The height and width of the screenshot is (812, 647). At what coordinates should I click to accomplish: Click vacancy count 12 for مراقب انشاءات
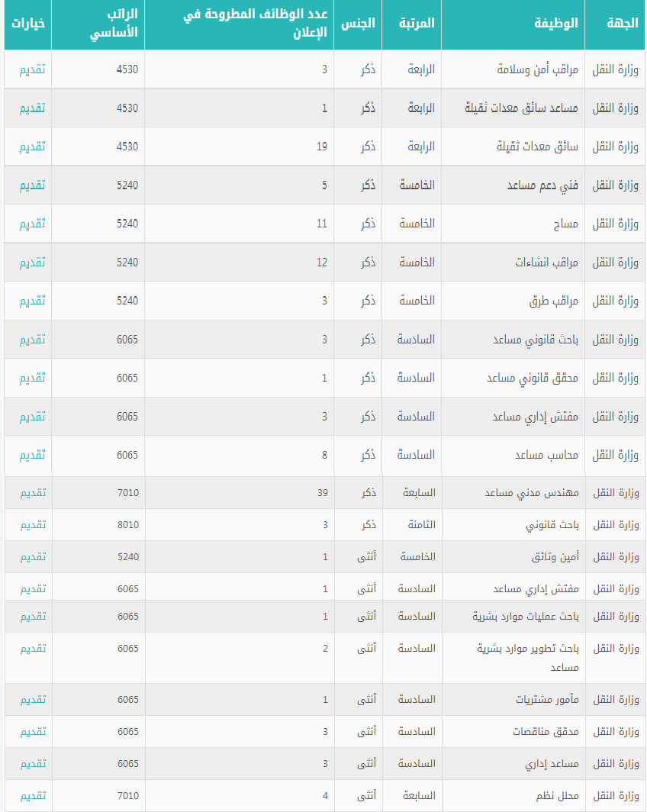[x=322, y=263]
